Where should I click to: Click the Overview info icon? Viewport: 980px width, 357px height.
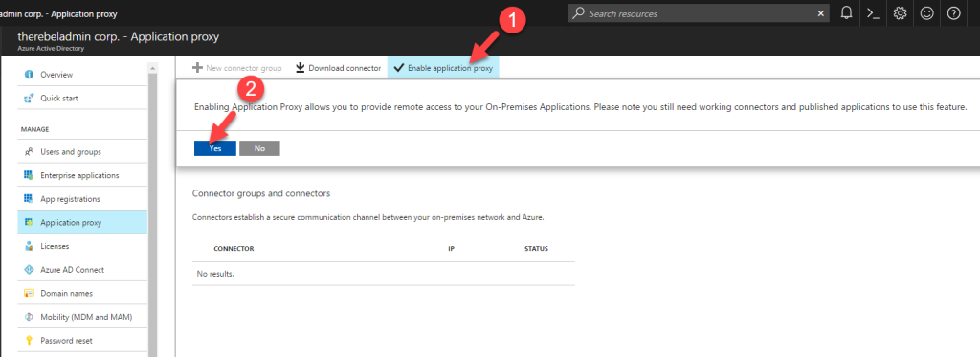(x=28, y=75)
